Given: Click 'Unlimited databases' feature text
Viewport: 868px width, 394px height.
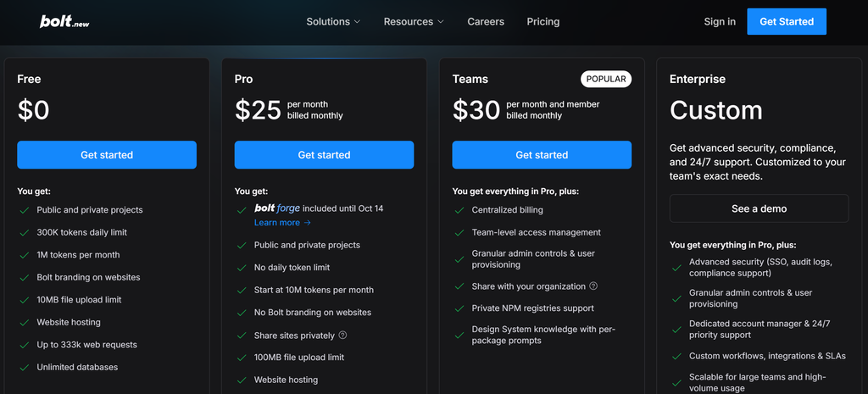Looking at the screenshot, I should coord(77,367).
